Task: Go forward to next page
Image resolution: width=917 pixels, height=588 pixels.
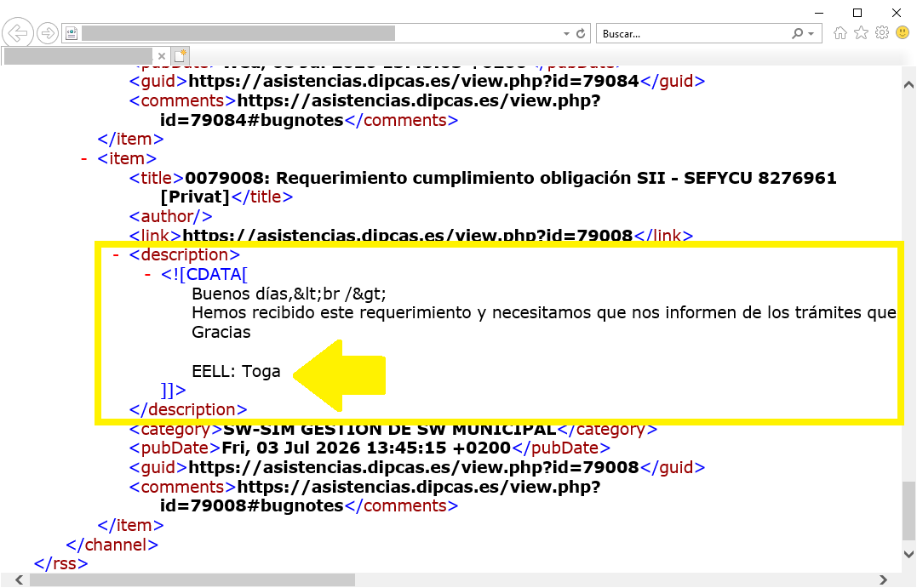Action: 48,33
